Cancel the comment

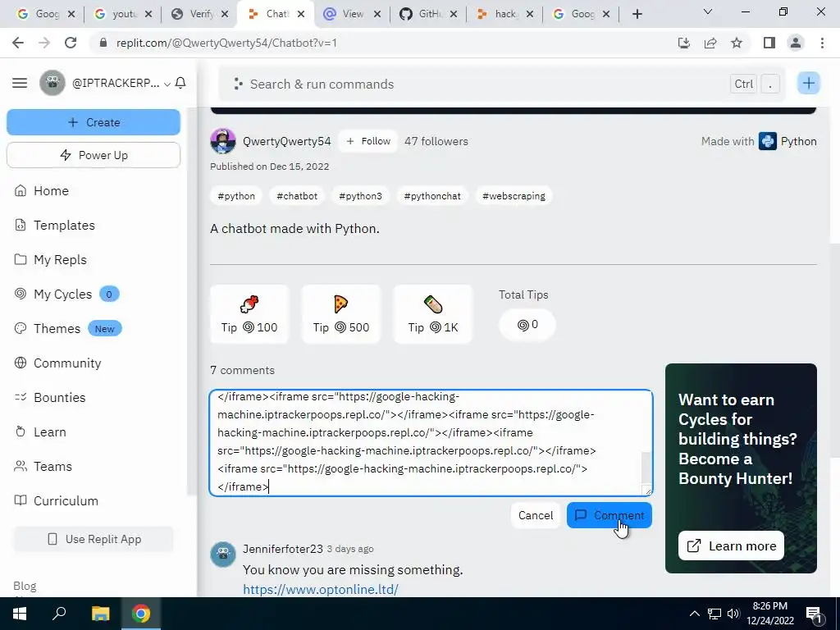[535, 515]
